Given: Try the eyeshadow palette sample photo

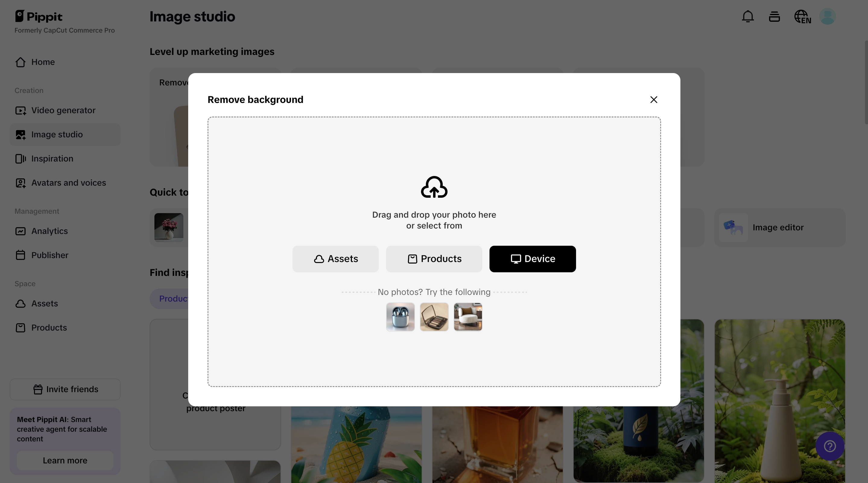Looking at the screenshot, I should click(434, 317).
